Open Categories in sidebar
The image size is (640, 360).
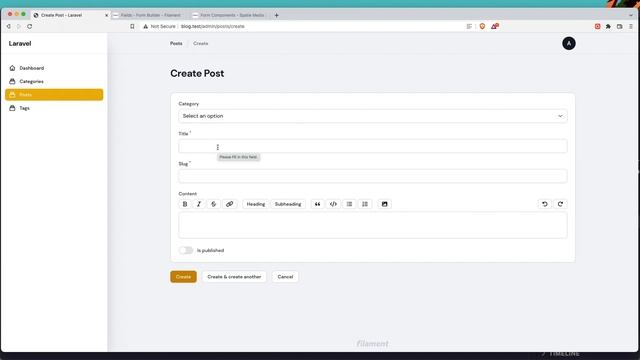(x=54, y=82)
